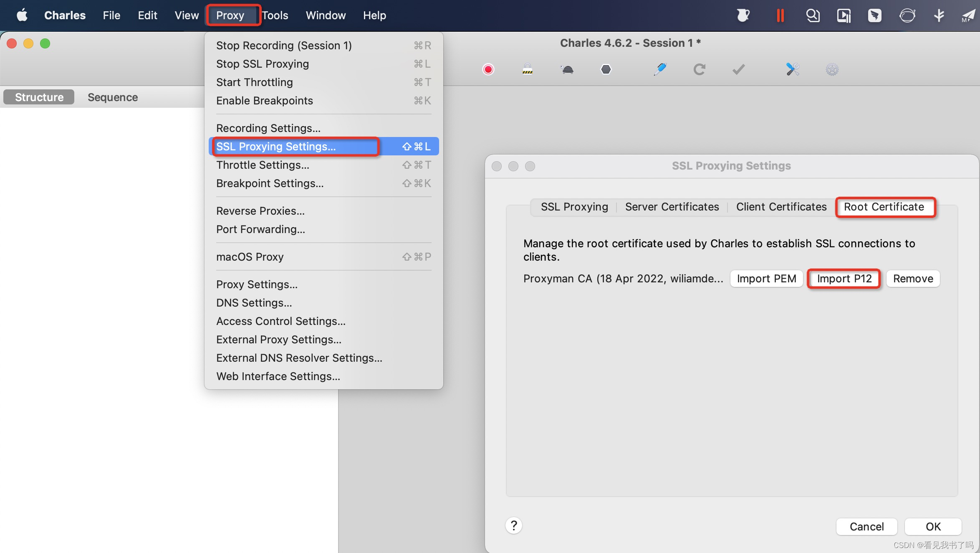This screenshot has width=980, height=553.
Task: Open the View menu in menu bar
Action: tap(187, 15)
